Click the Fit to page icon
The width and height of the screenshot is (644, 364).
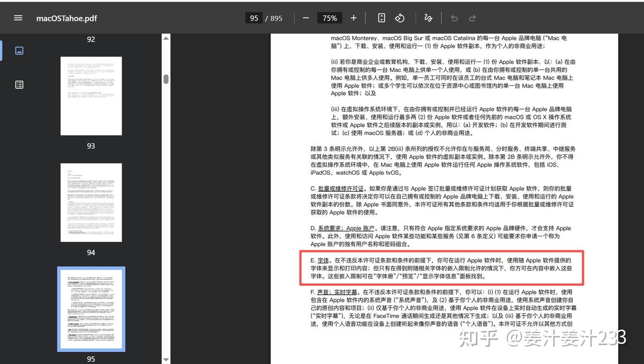pyautogui.click(x=381, y=18)
